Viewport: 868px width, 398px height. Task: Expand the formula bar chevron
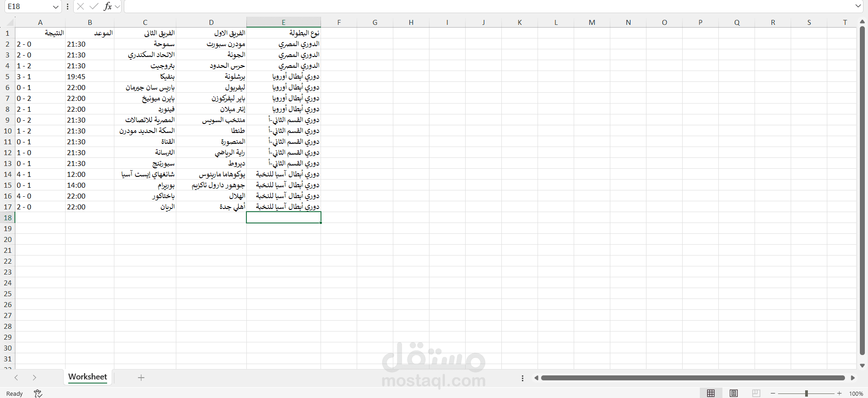click(858, 6)
